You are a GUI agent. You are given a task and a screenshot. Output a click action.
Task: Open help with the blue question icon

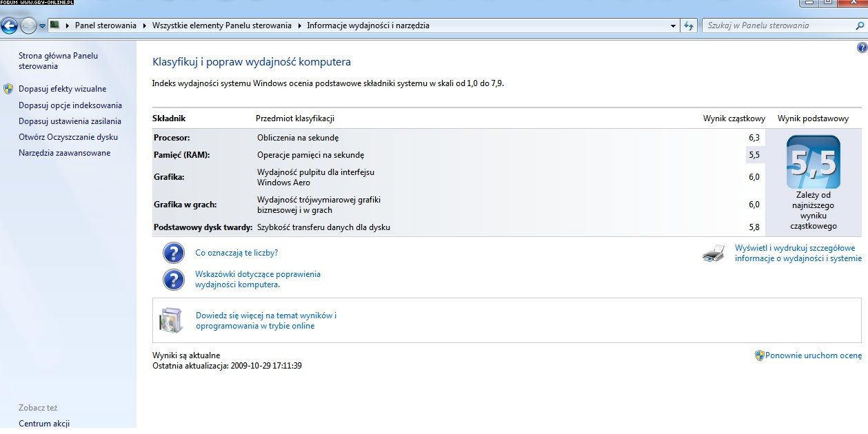pyautogui.click(x=862, y=48)
